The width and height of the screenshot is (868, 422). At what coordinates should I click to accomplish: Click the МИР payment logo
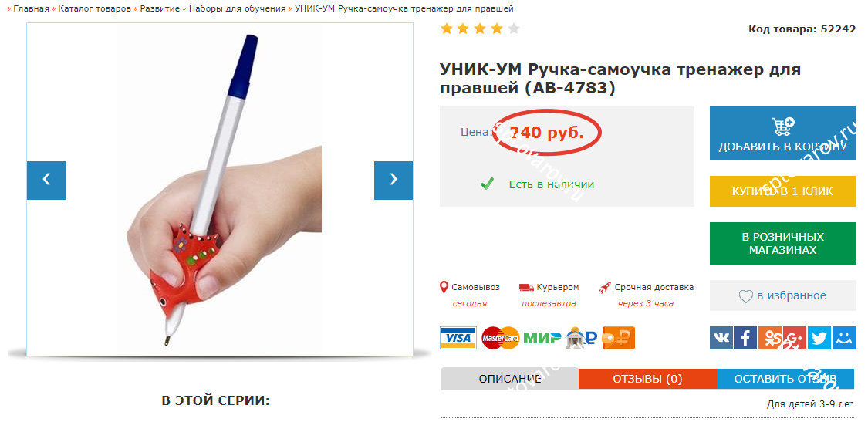(x=542, y=338)
